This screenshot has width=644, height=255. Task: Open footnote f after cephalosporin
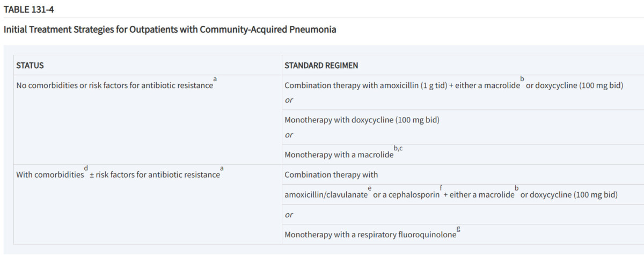point(441,188)
